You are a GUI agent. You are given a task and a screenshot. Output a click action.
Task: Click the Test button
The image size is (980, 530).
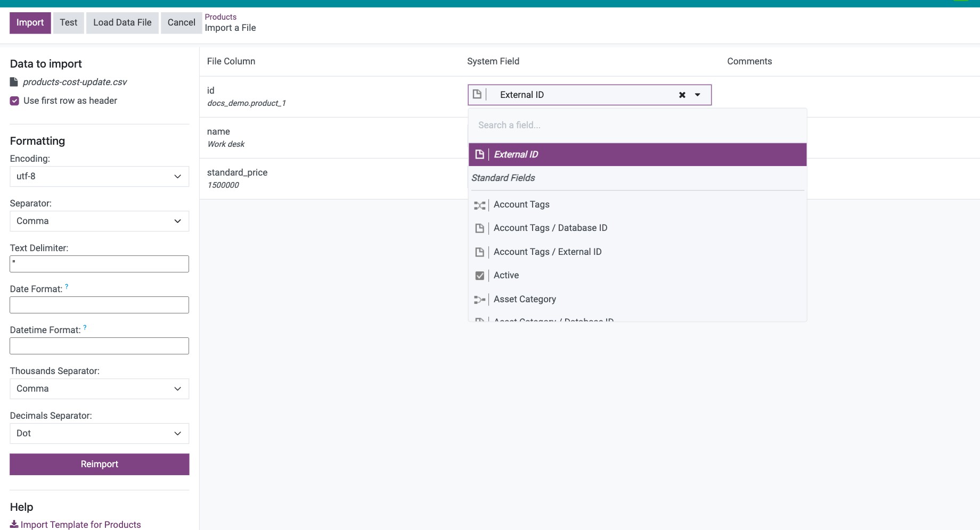[x=69, y=23]
